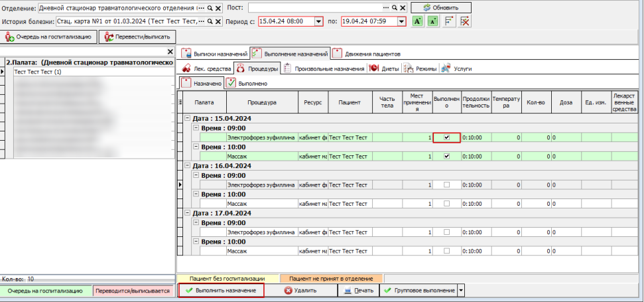Open the Лек. средства tab
The height and width of the screenshot is (302, 644).
205,68
